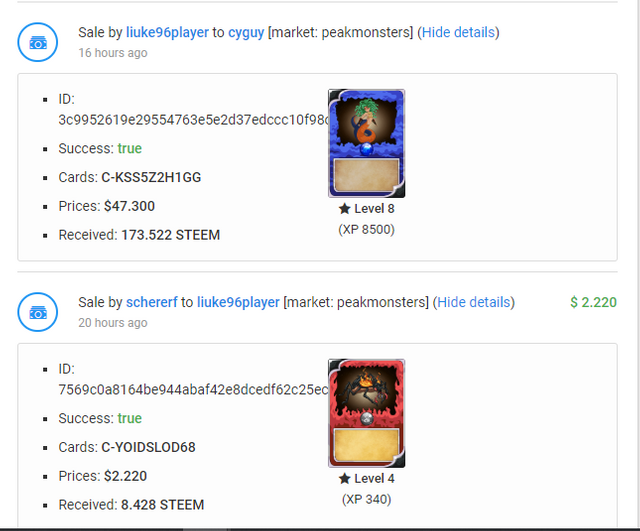Open liuke96player link in second sale

coord(238,302)
